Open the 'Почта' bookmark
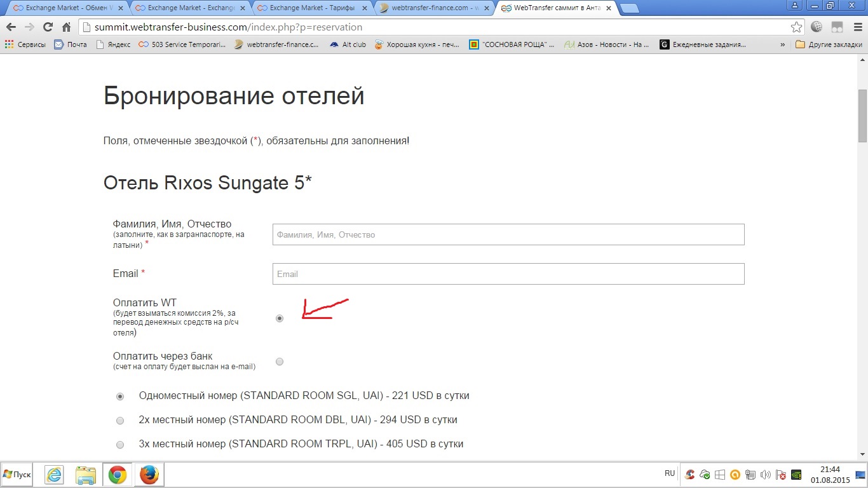 (x=71, y=44)
